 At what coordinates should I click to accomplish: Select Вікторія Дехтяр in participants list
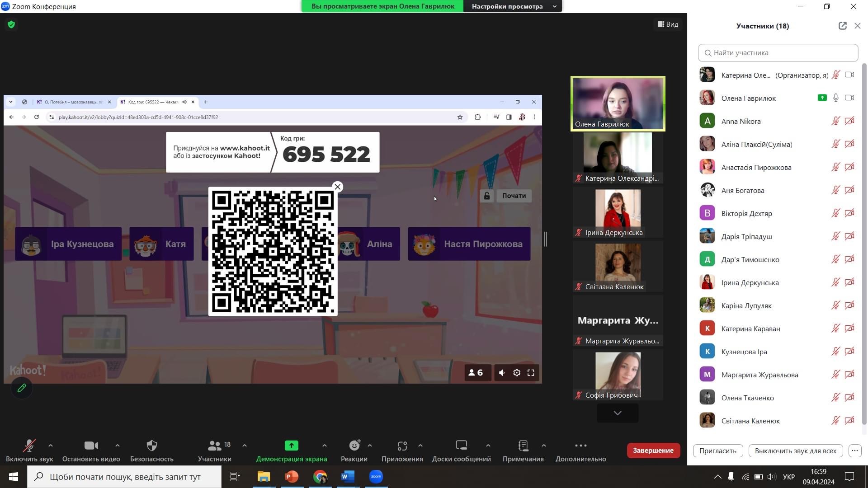coord(777,213)
